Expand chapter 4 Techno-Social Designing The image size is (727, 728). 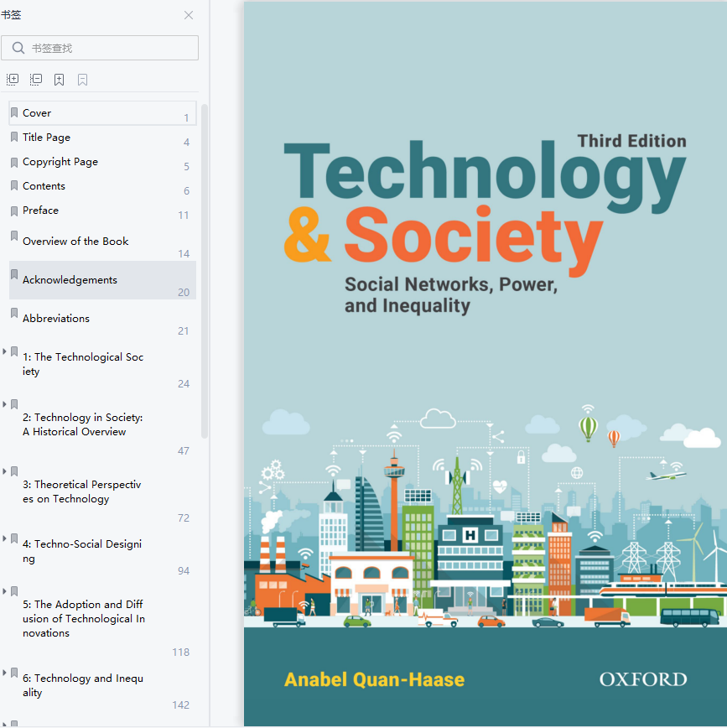[x=4, y=538]
